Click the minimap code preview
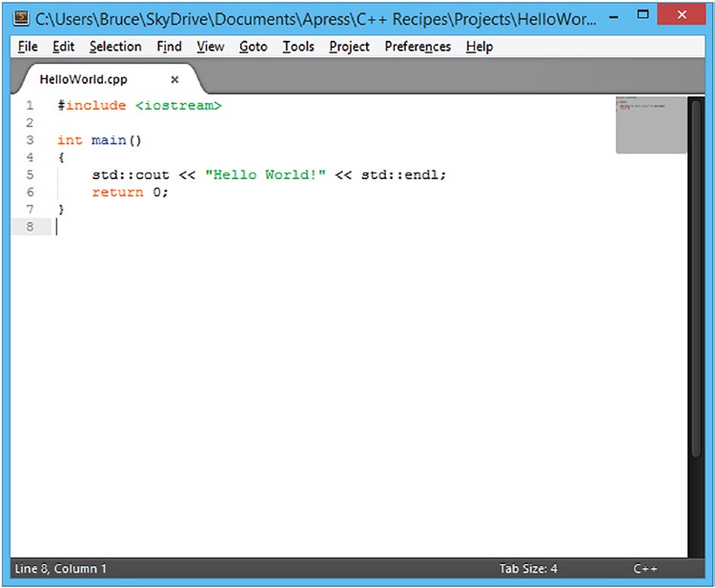715x588 pixels. [x=651, y=125]
